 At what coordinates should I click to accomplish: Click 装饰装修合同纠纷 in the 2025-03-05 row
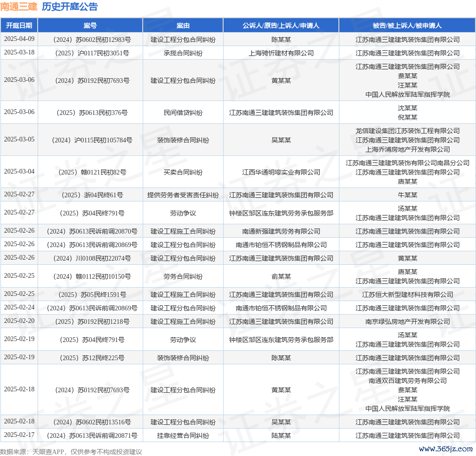(x=183, y=140)
